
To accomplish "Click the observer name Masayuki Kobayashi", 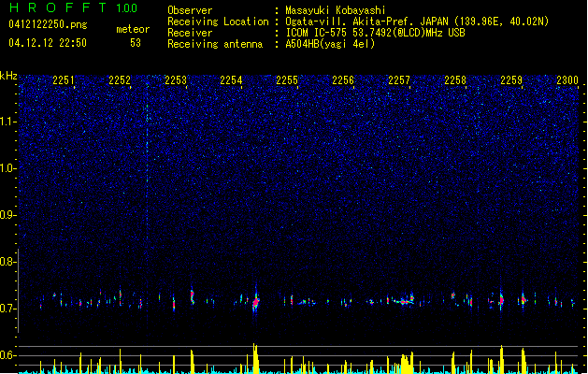I will 336,10.
